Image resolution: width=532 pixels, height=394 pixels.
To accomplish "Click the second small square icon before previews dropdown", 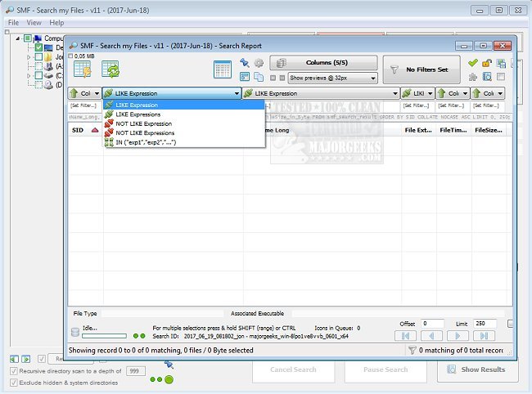I will 282,78.
